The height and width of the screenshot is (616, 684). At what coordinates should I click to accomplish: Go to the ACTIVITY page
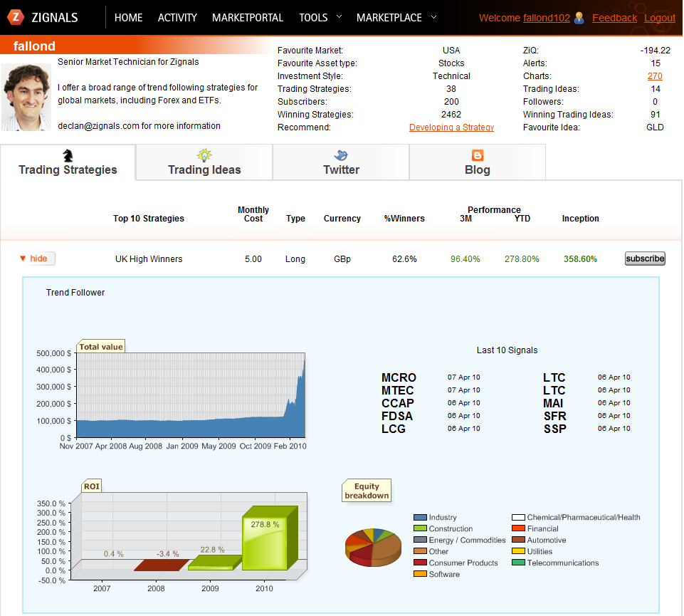pyautogui.click(x=177, y=18)
